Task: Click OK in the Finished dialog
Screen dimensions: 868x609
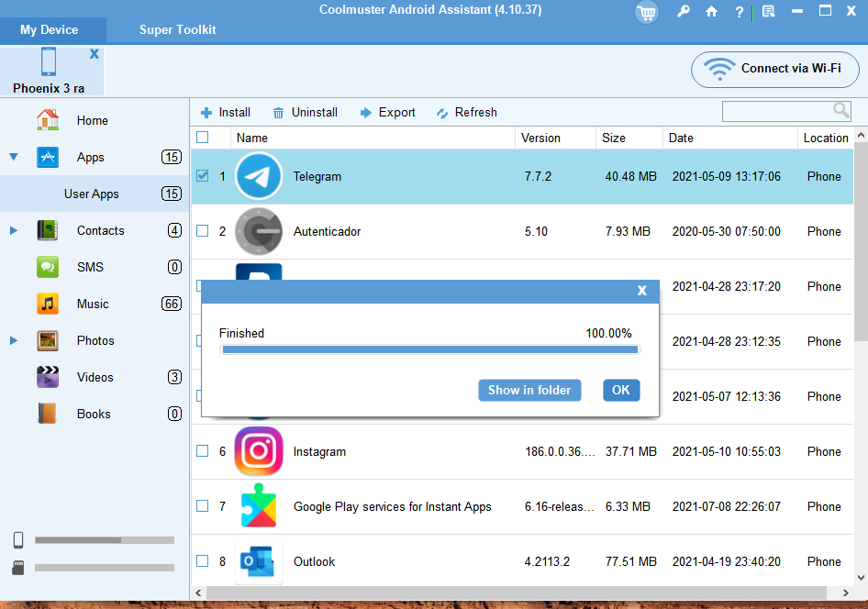Action: coord(621,390)
